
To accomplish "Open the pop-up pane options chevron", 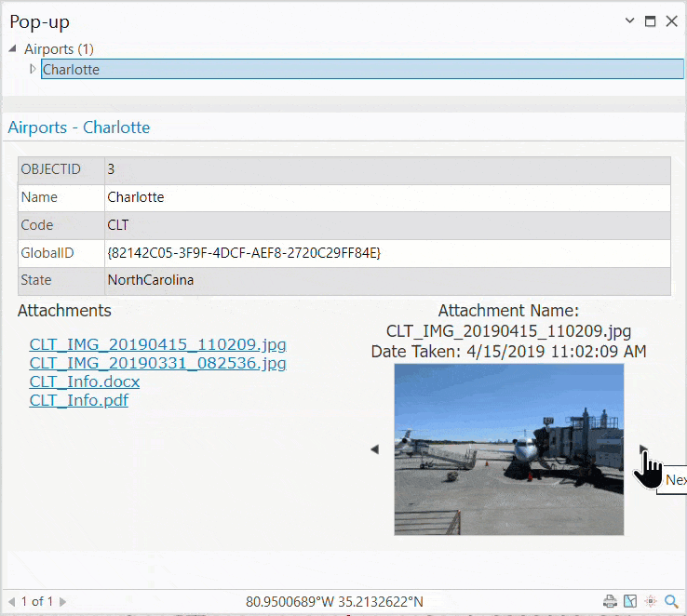I will pos(629,20).
